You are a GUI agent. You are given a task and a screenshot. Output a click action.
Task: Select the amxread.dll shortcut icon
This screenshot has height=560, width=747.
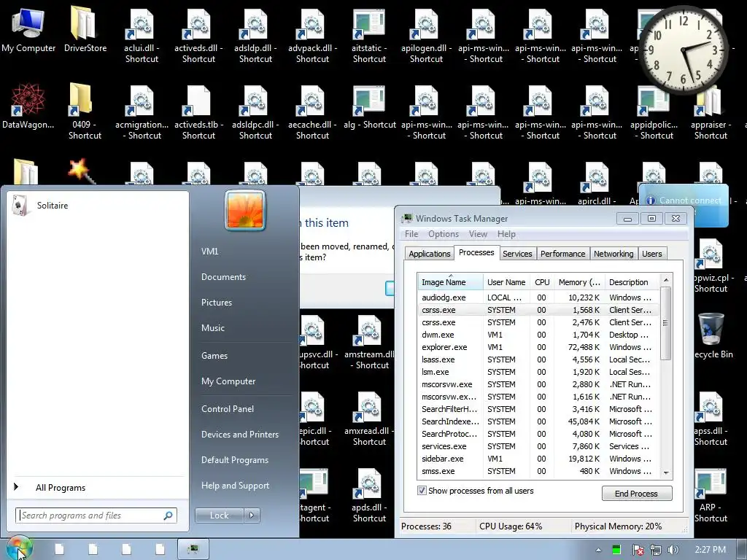(369, 418)
